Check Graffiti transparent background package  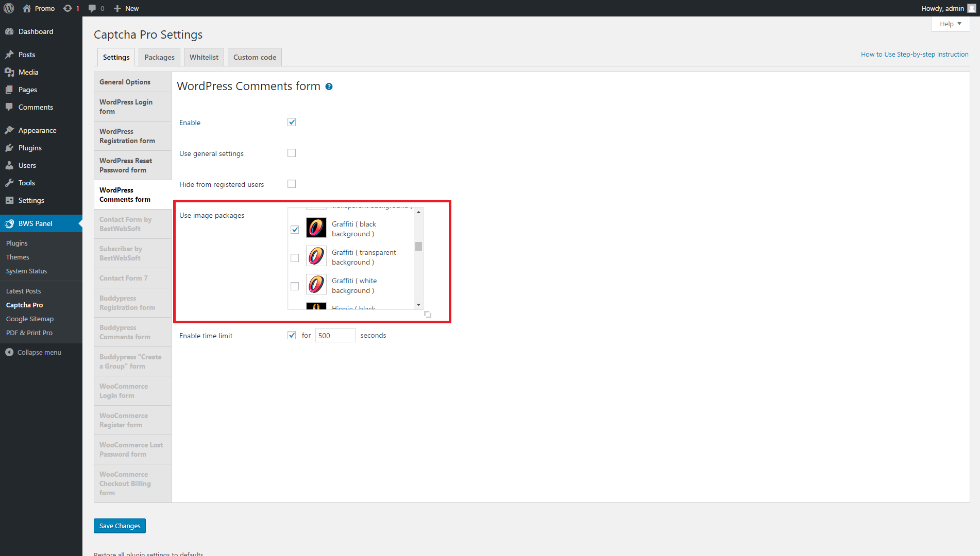tap(295, 258)
